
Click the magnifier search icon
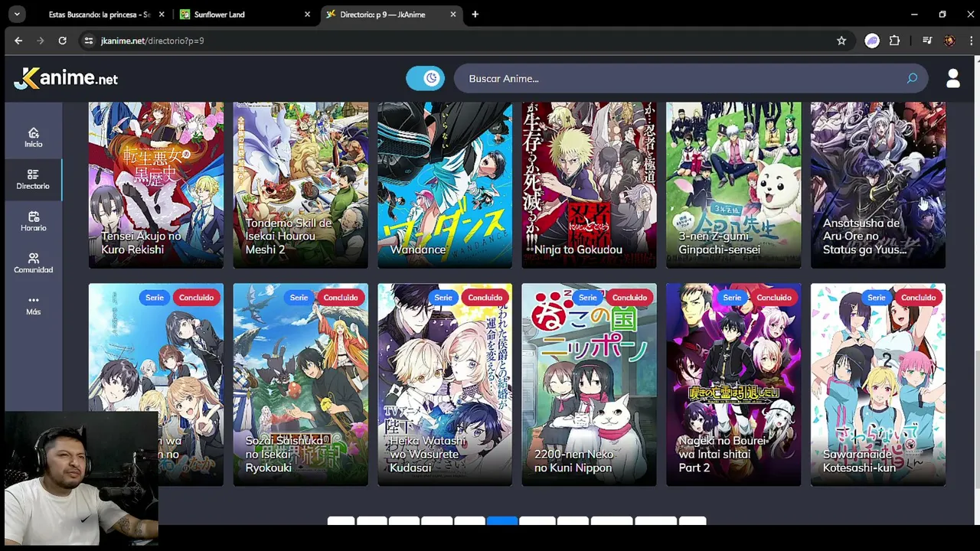coord(912,78)
